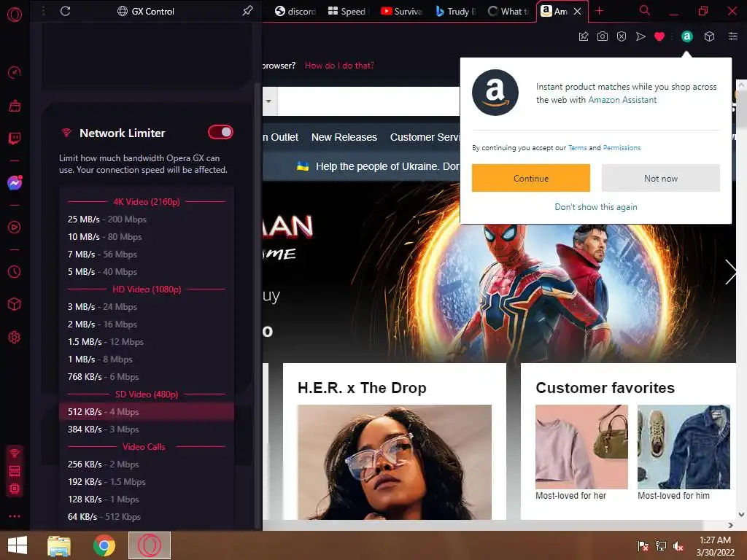Expand the Amazon search category dropdown
Image resolution: width=747 pixels, height=560 pixels.
pos(268,101)
